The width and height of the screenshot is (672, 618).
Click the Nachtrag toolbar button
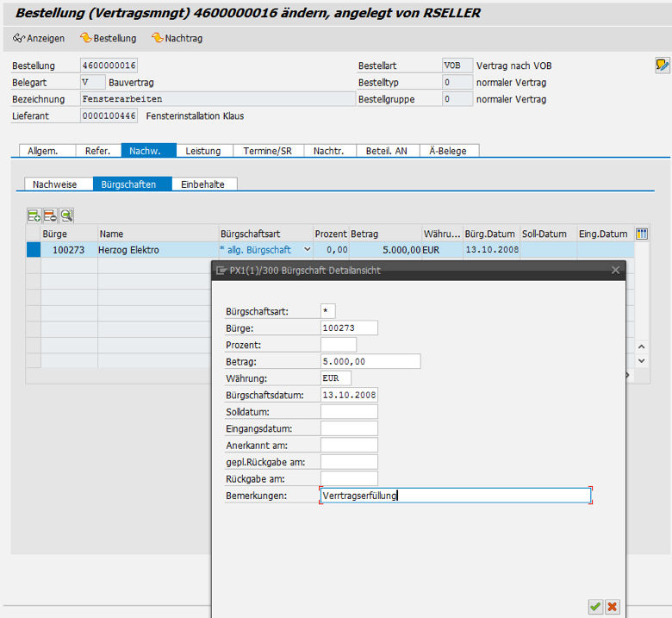[x=177, y=38]
